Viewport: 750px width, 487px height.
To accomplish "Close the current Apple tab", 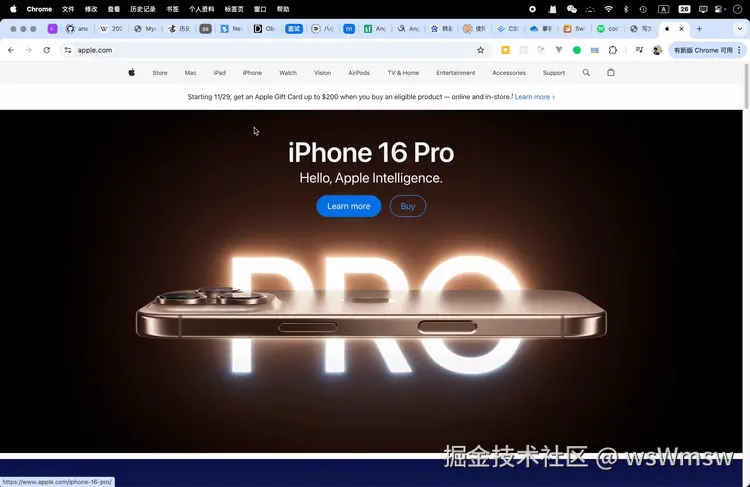I will pos(682,29).
